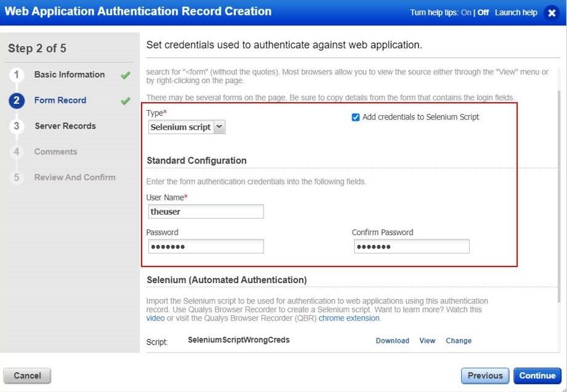567x392 pixels.
Task: View the Selenium script
Action: (427, 341)
